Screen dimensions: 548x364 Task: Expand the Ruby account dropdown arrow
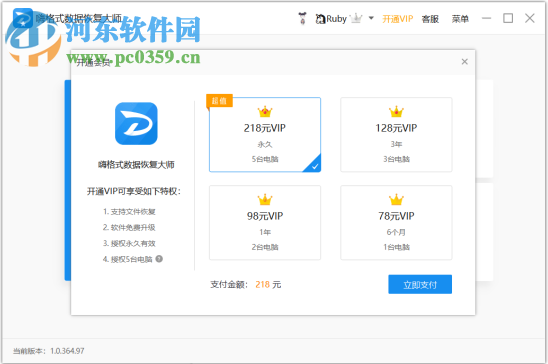371,18
